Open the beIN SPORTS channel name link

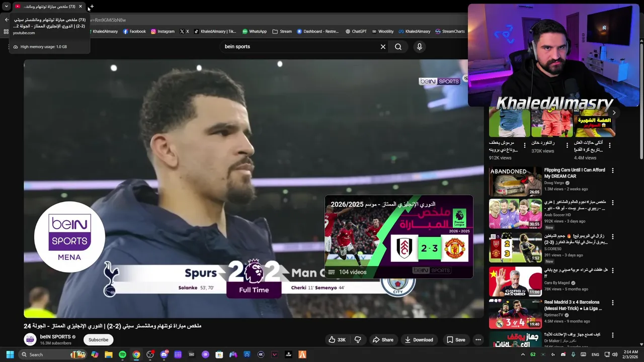pyautogui.click(x=55, y=337)
